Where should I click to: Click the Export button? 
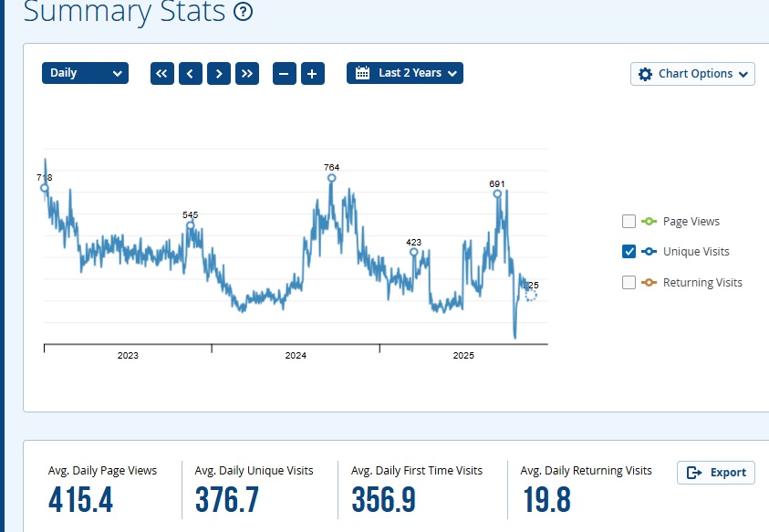716,472
